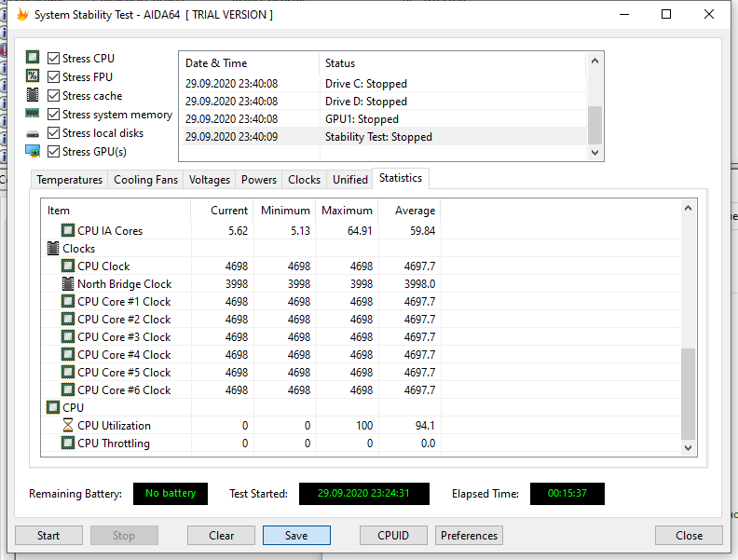Disable the Stress GPU(s) checkbox

54,152
